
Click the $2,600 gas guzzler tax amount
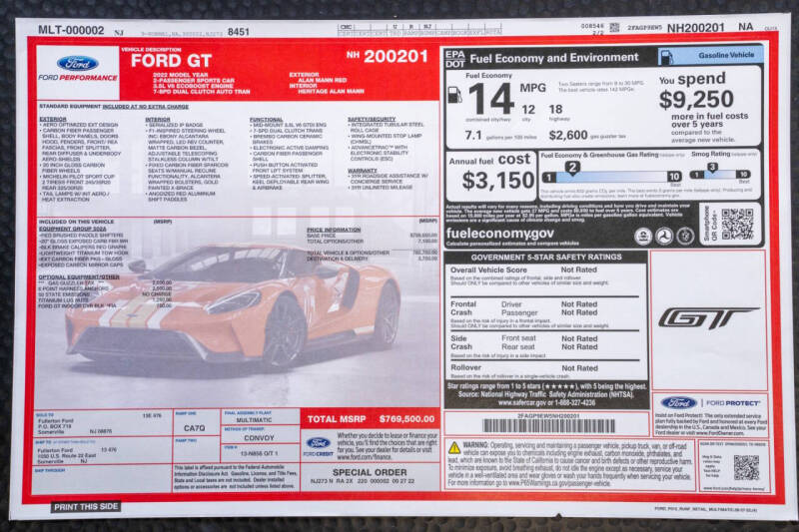[568, 135]
